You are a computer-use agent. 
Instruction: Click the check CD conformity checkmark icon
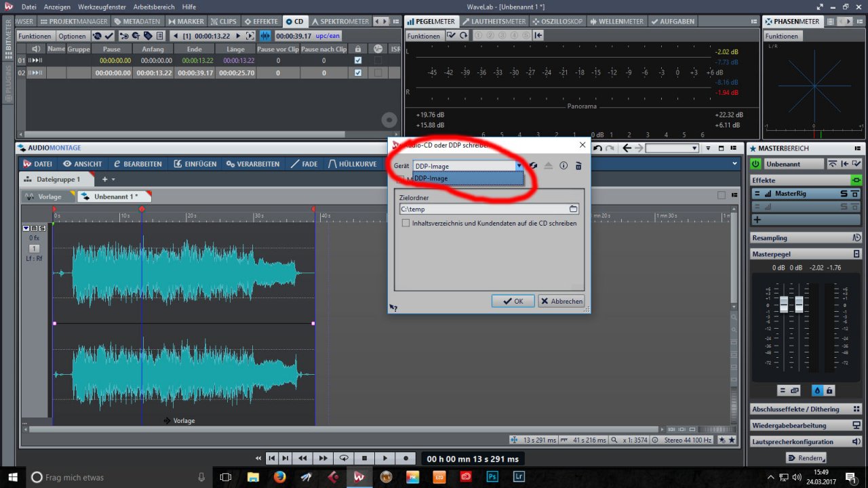(108, 36)
